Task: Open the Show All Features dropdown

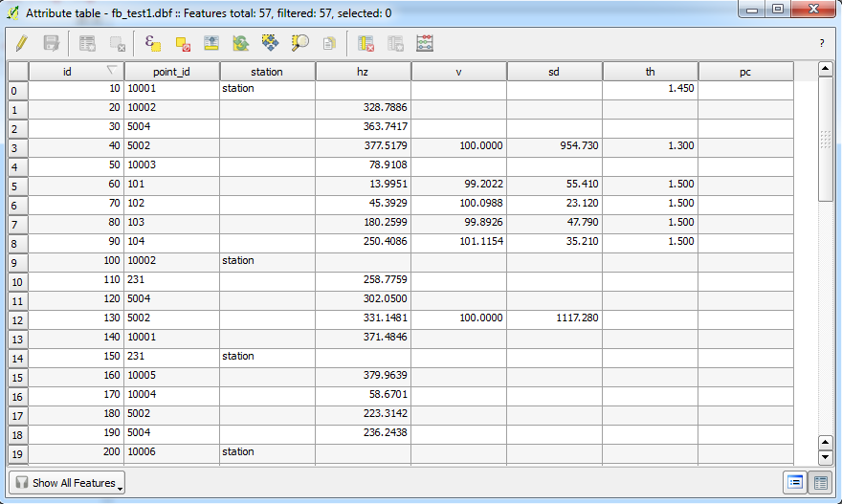Action: click(x=68, y=483)
